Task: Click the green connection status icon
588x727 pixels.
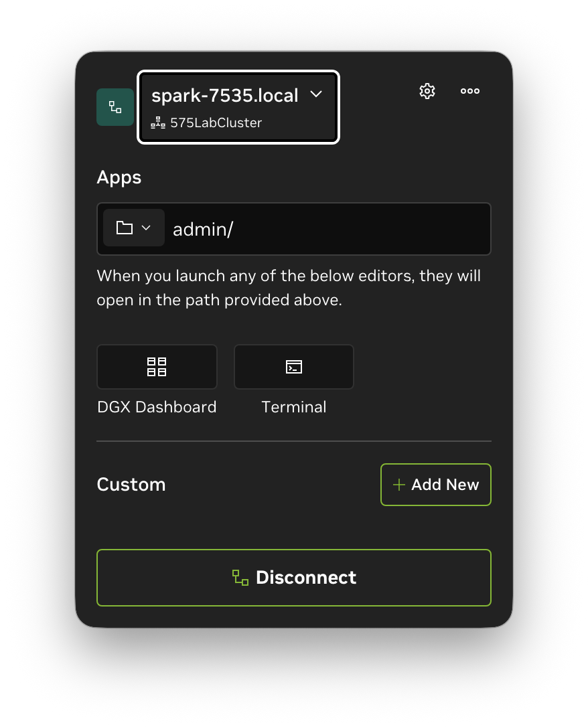Action: coord(115,107)
